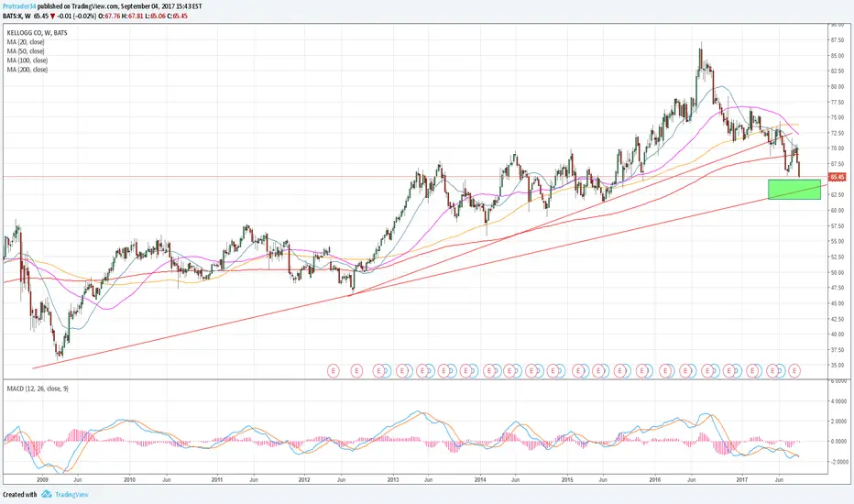Click the -2.0000 MACD axis label
This screenshot has height=504, width=854.
pos(838,462)
